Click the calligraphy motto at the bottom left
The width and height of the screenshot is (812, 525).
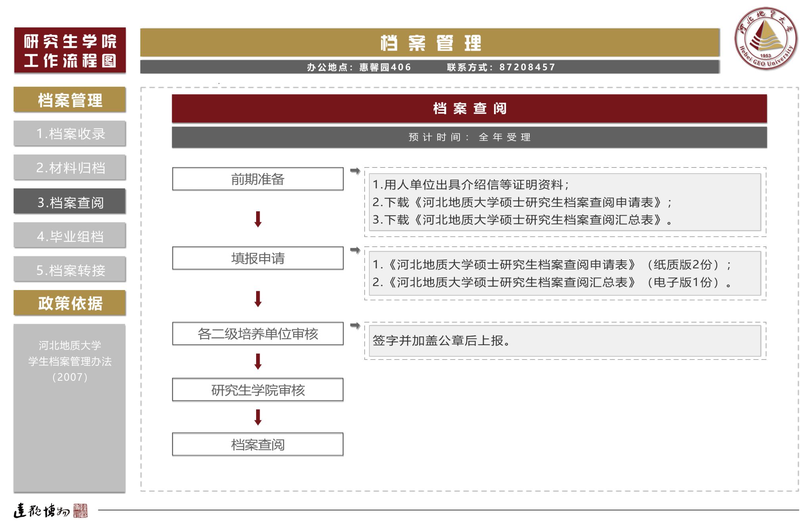point(42,511)
